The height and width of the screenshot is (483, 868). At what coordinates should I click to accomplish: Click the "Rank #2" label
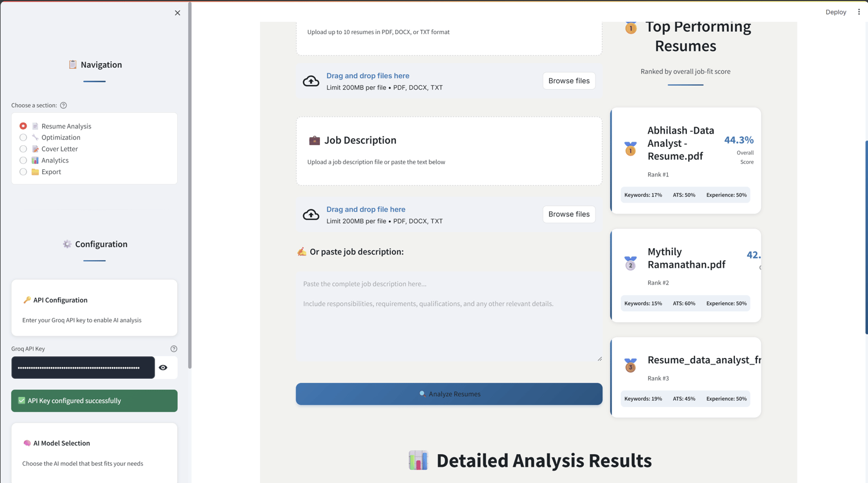coord(658,283)
